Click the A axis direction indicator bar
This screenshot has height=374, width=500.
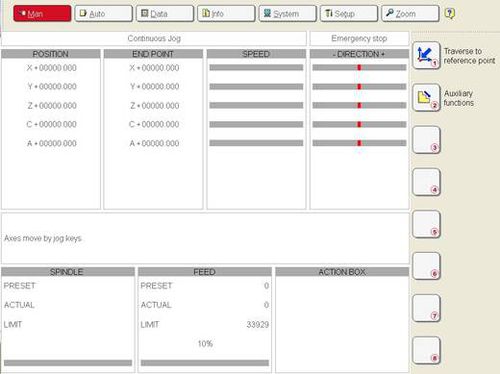(359, 143)
